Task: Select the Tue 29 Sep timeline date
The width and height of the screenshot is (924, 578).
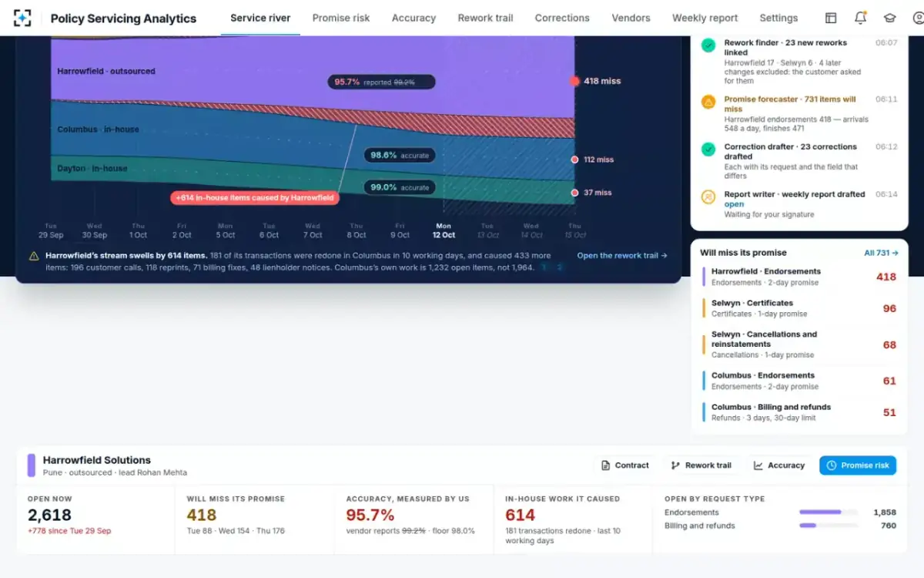Action: tap(51, 230)
